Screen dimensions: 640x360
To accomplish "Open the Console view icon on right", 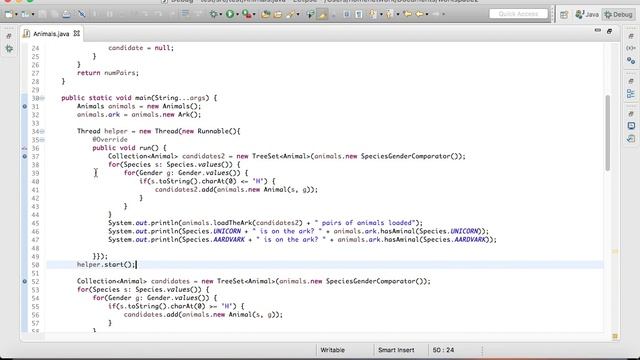I will point(631,126).
